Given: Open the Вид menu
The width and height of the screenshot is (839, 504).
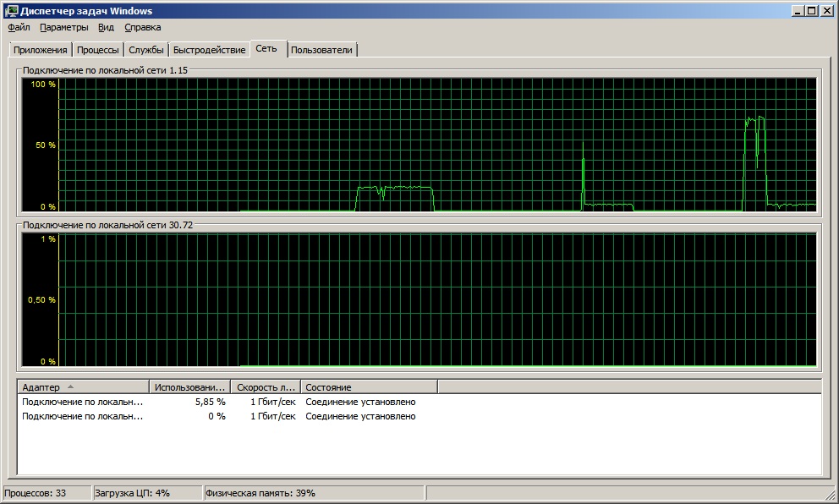Looking at the screenshot, I should (x=106, y=27).
